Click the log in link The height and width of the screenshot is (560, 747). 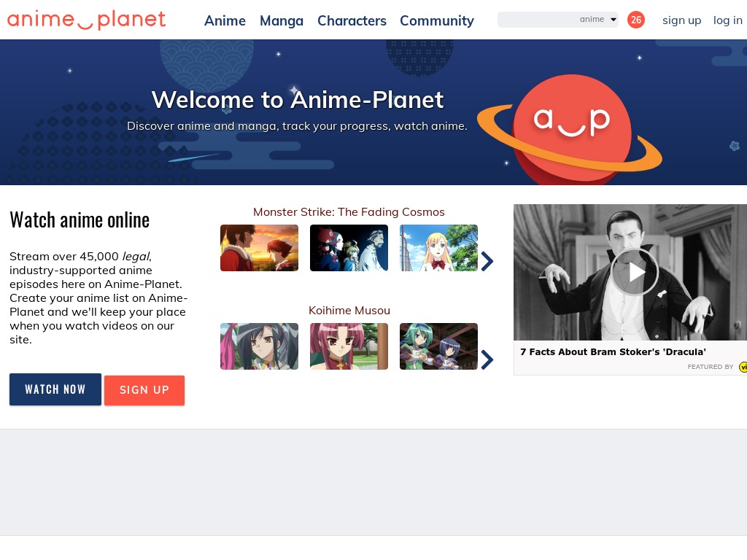[x=727, y=20]
